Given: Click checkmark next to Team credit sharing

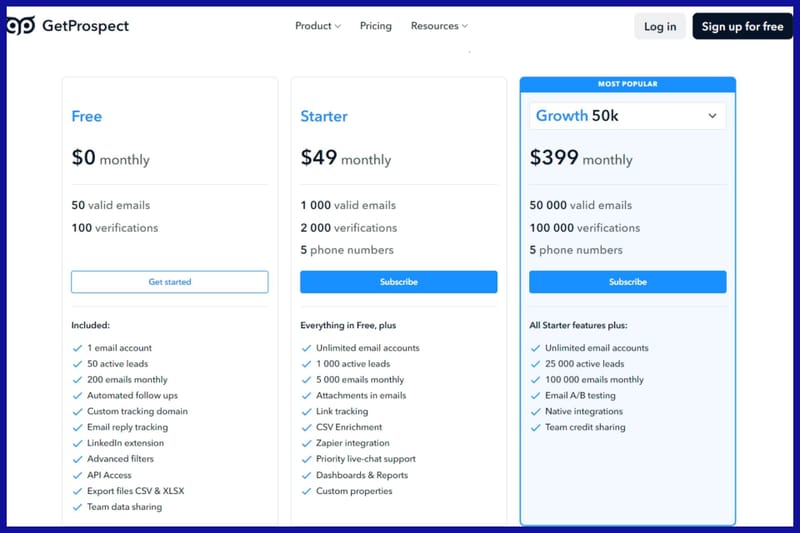Looking at the screenshot, I should tap(535, 427).
